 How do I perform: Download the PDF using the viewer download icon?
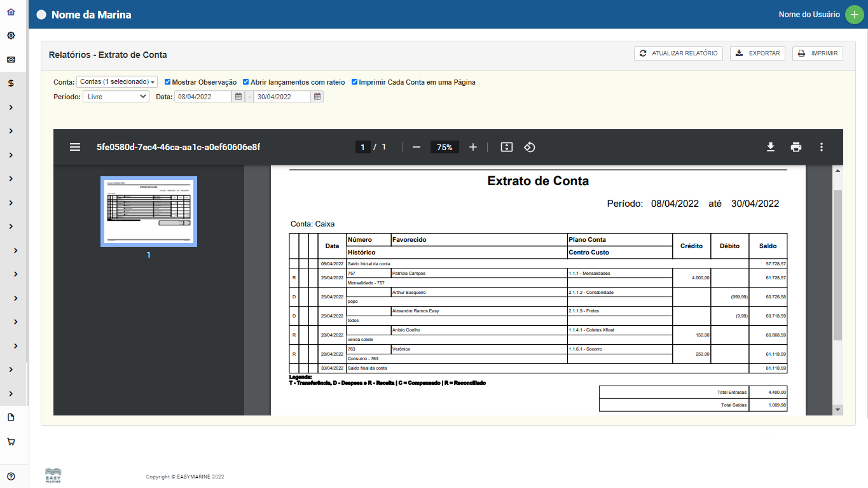tap(770, 147)
